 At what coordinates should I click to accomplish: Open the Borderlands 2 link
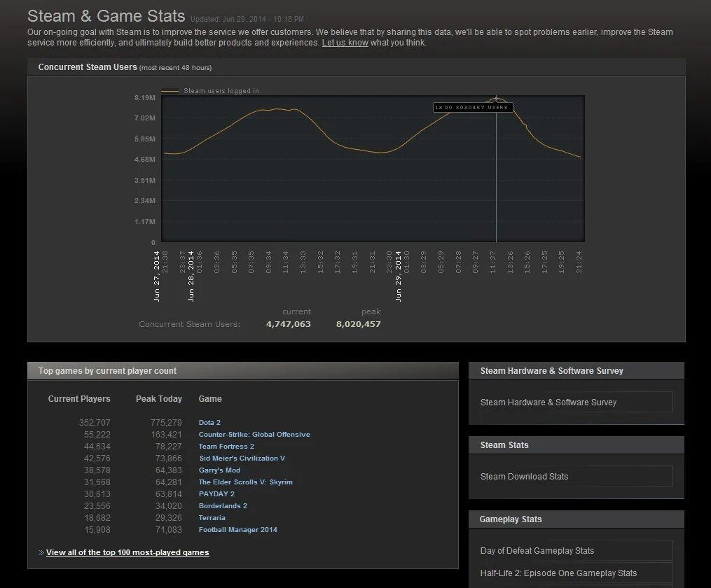[x=223, y=505]
